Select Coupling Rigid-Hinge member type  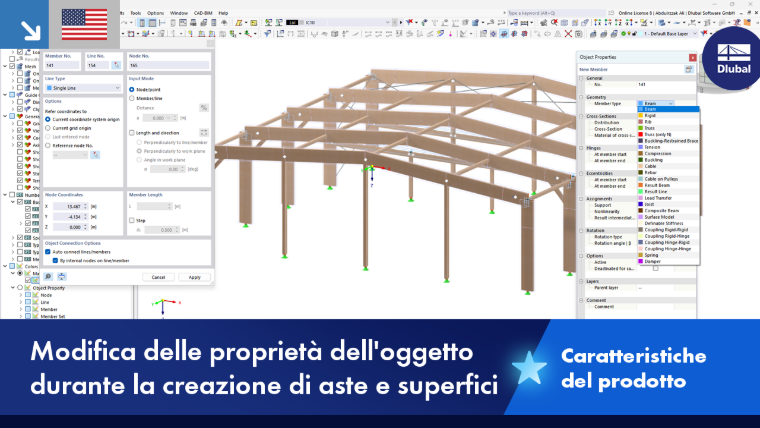668,236
